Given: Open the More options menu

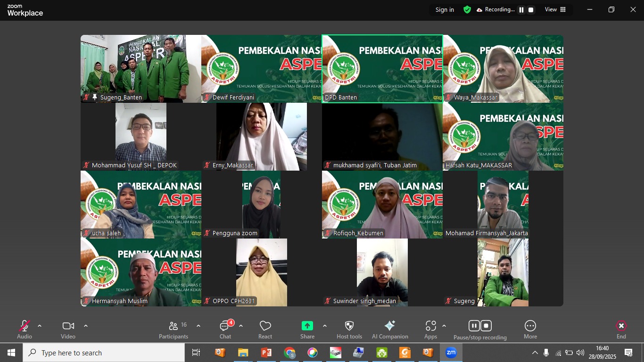Looking at the screenshot, I should click(530, 329).
